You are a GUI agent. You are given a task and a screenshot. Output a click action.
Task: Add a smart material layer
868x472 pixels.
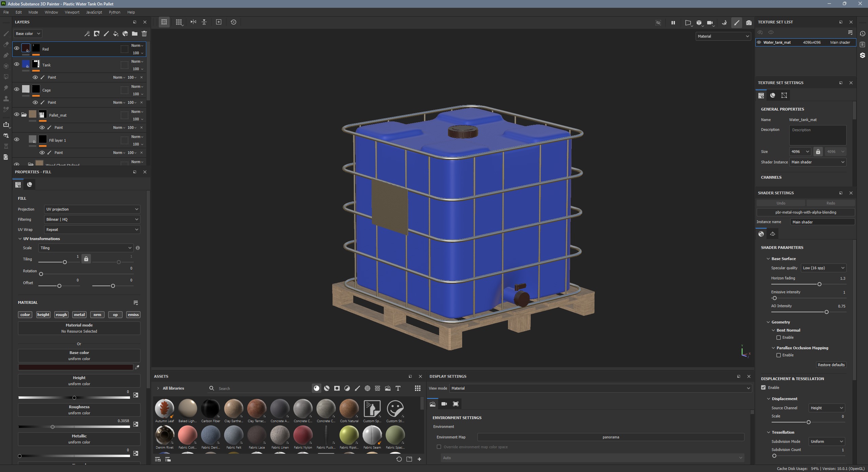point(125,34)
